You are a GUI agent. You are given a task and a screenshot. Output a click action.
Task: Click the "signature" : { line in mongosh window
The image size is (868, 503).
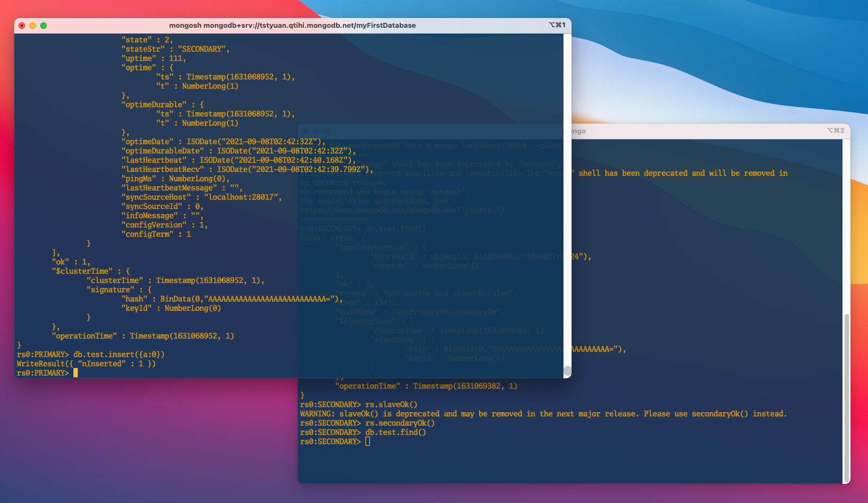[119, 290]
